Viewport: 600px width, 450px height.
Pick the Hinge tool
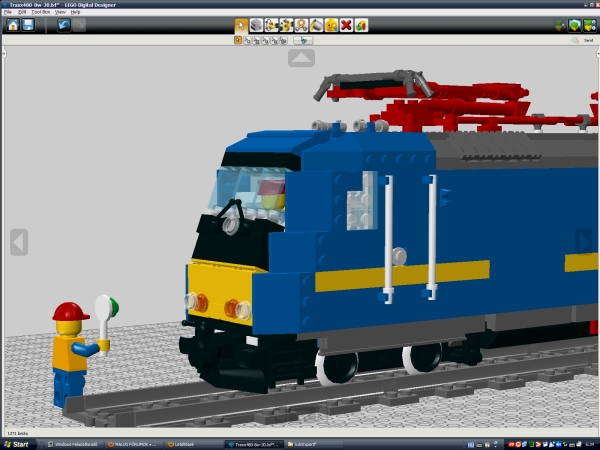pos(271,26)
